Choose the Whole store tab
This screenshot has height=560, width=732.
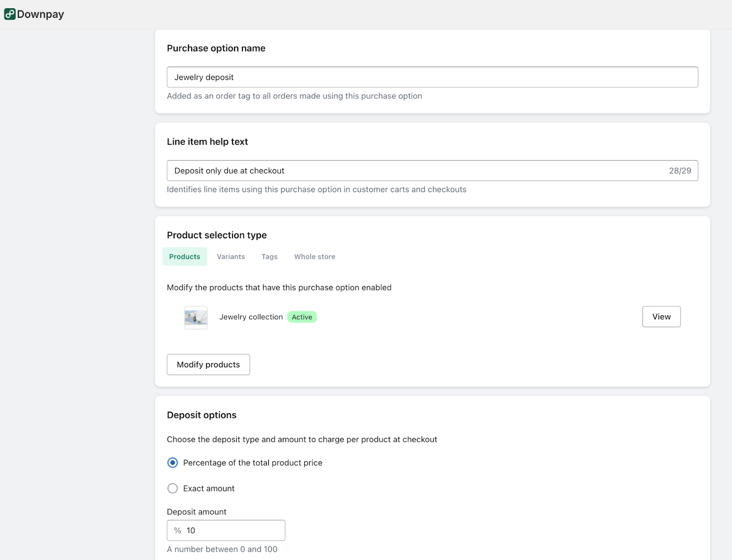[314, 257]
